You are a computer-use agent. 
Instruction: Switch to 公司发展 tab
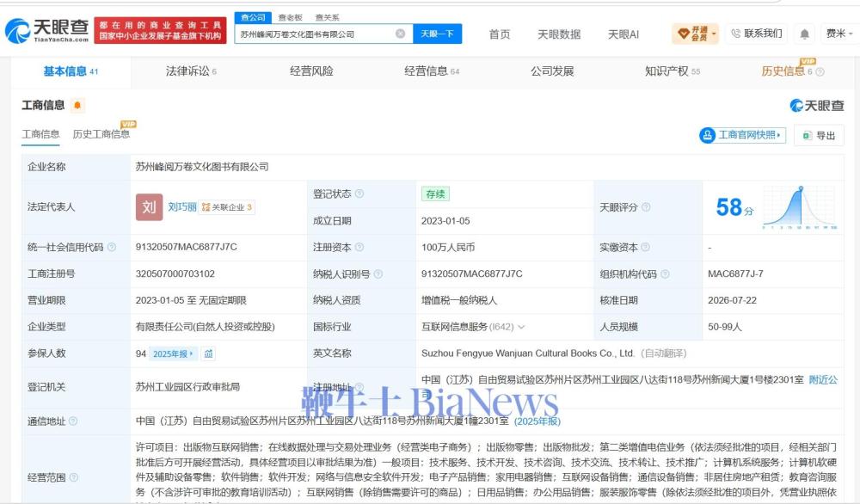coord(552,71)
